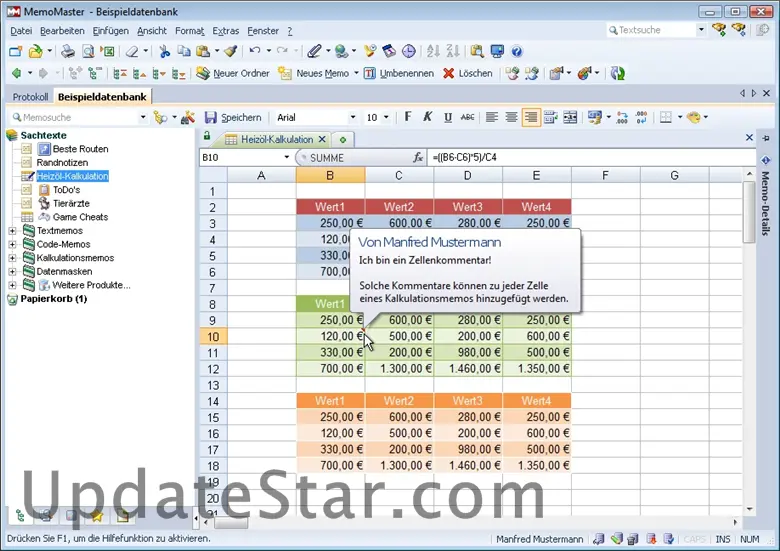Click the paperclip attachment icon
Image resolution: width=780 pixels, height=551 pixels.
(x=314, y=51)
